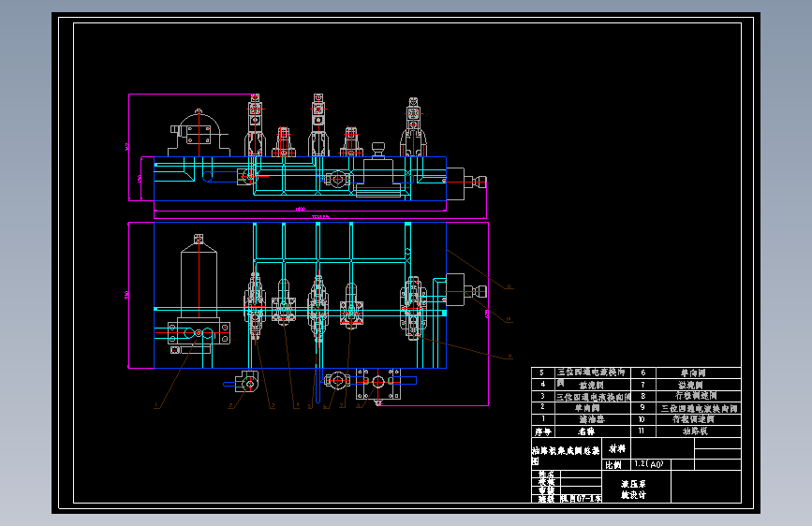812x526 pixels.
Task: Click the number "6" cell in parts list
Action: tap(643, 373)
